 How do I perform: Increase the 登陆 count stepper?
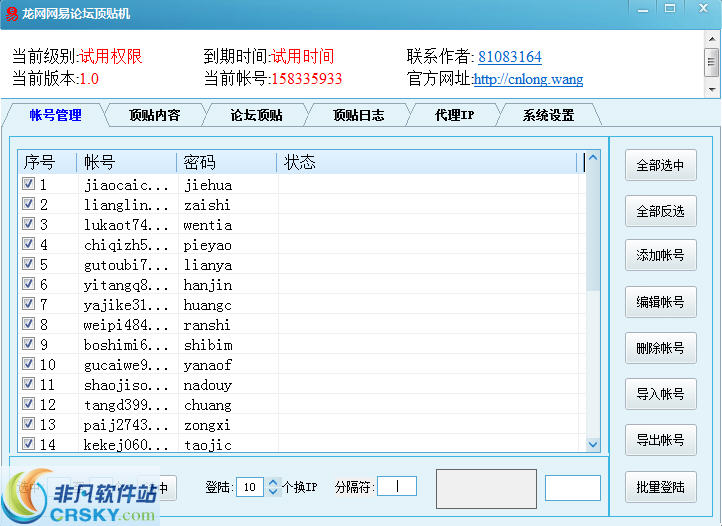[x=273, y=482]
